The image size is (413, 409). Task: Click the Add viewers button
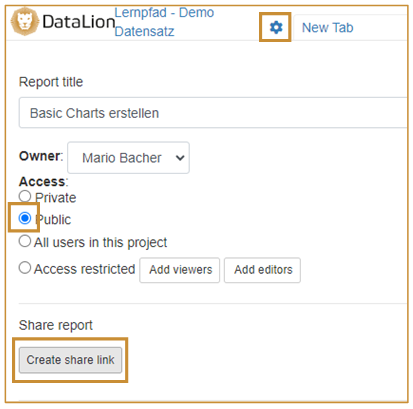tap(180, 270)
